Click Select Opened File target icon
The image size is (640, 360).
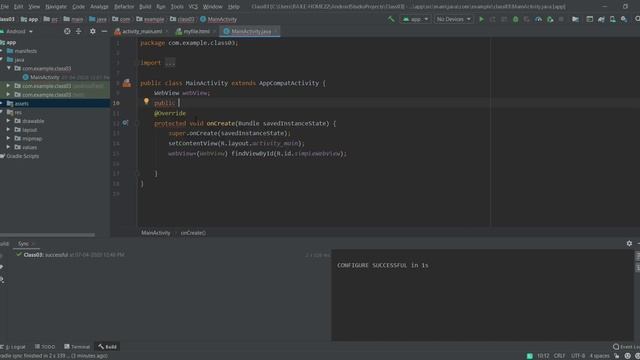[67, 31]
